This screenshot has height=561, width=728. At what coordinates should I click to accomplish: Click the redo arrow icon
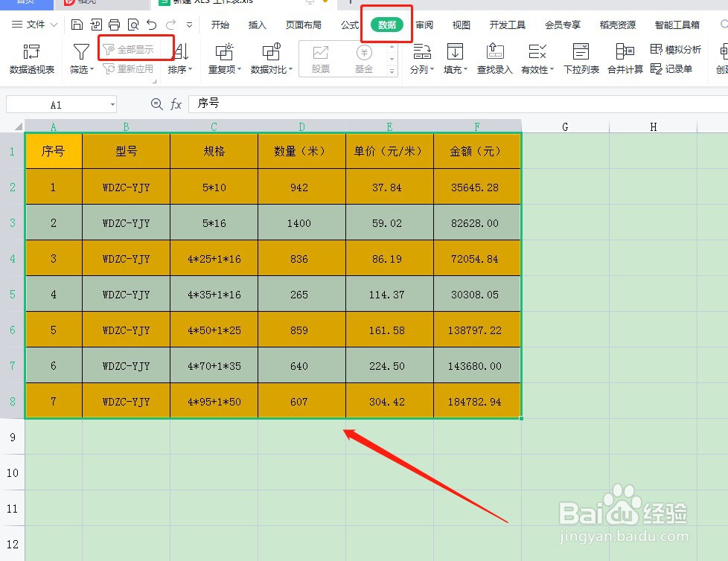170,25
